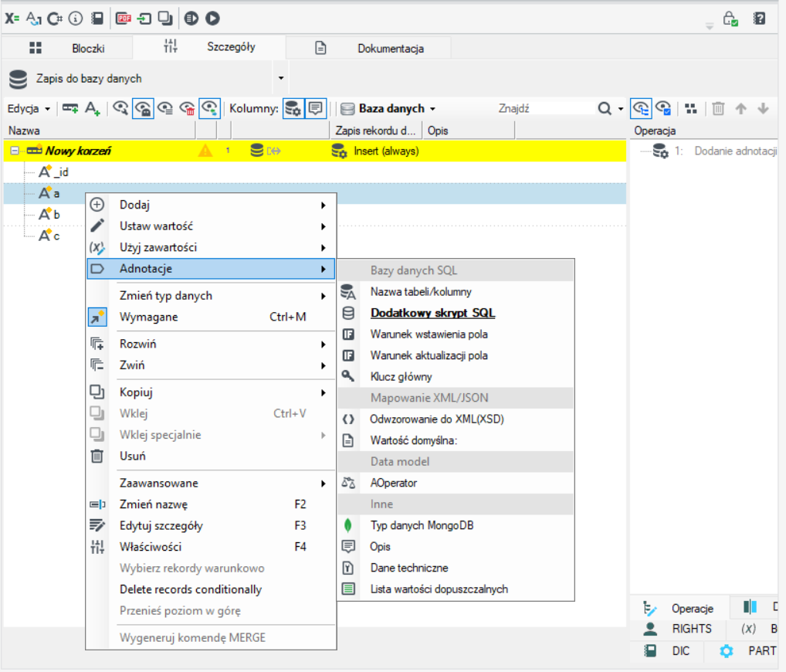Toggle the eye-with-lock visibility button
This screenshot has width=786, height=672.
[143, 108]
